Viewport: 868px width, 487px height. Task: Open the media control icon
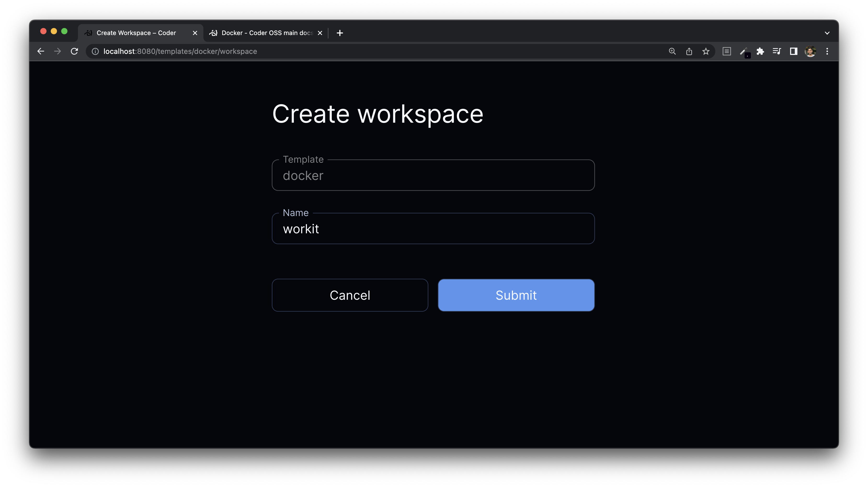(x=777, y=51)
